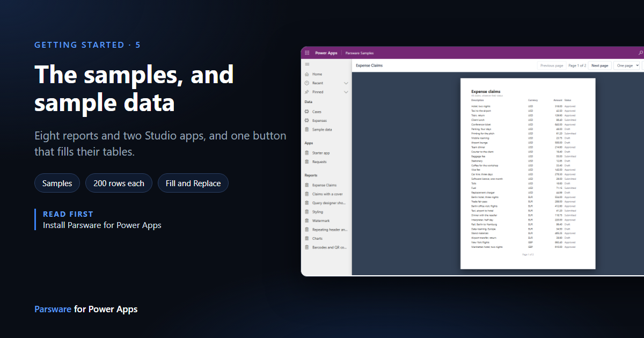This screenshot has width=644, height=338.
Task: Click the Previous page button
Action: coord(552,65)
